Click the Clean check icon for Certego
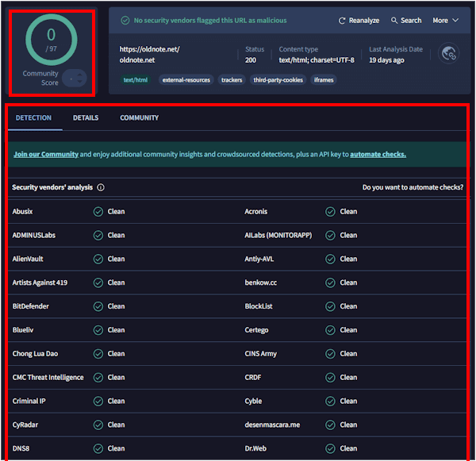 click(x=330, y=330)
